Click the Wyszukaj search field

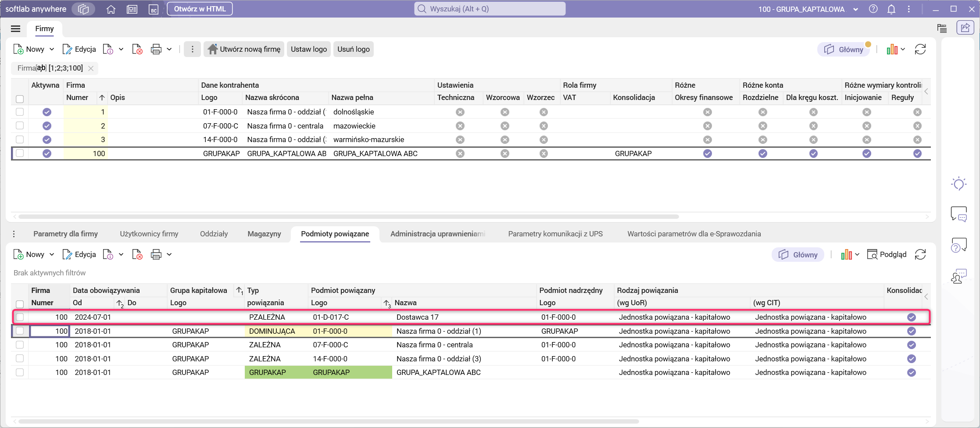coord(490,9)
